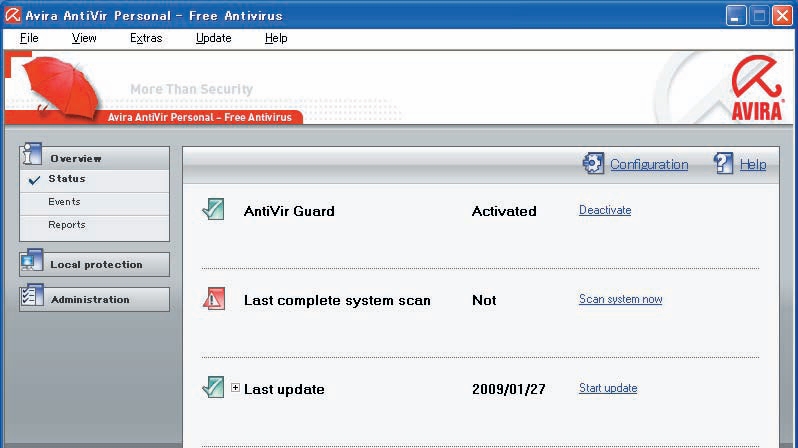Click the Start update link
798x448 pixels.
(608, 388)
